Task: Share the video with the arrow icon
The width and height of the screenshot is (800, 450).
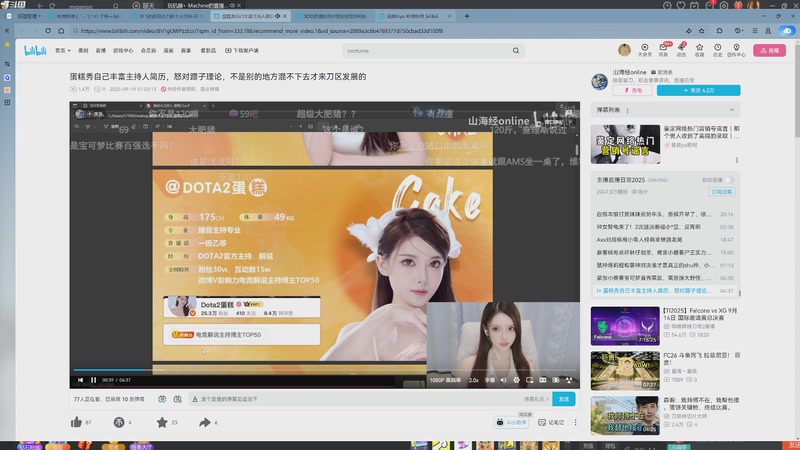Action: [205, 422]
